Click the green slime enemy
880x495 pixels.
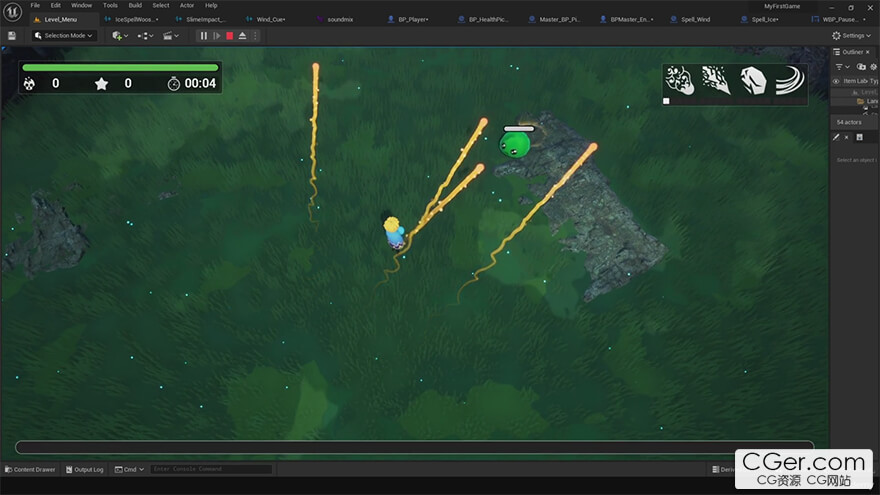click(x=515, y=145)
